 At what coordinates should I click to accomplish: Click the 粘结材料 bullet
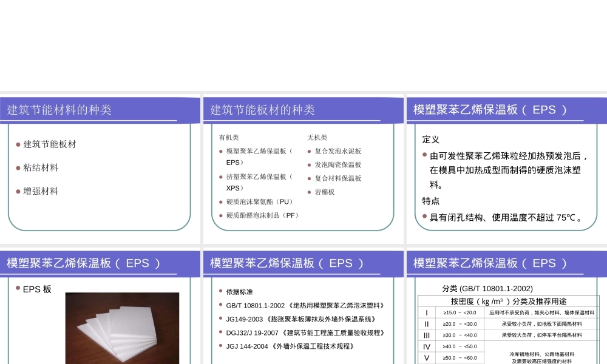coord(41,167)
